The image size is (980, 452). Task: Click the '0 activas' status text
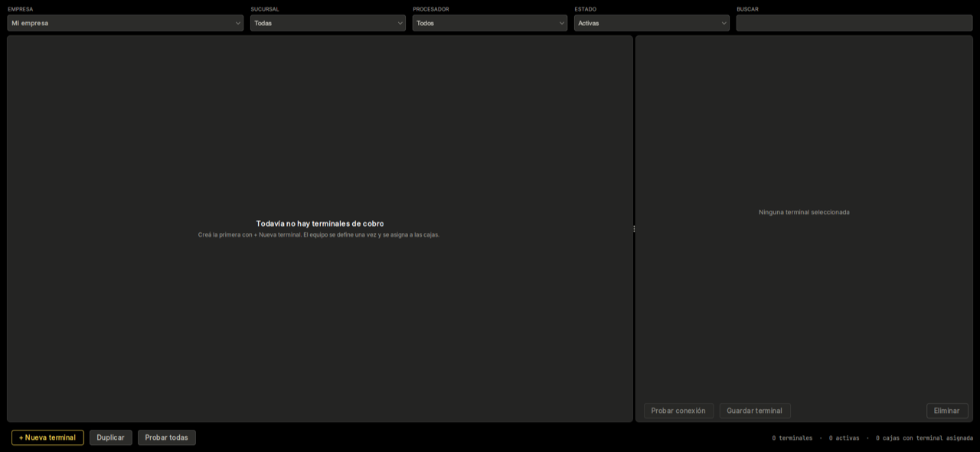click(844, 438)
